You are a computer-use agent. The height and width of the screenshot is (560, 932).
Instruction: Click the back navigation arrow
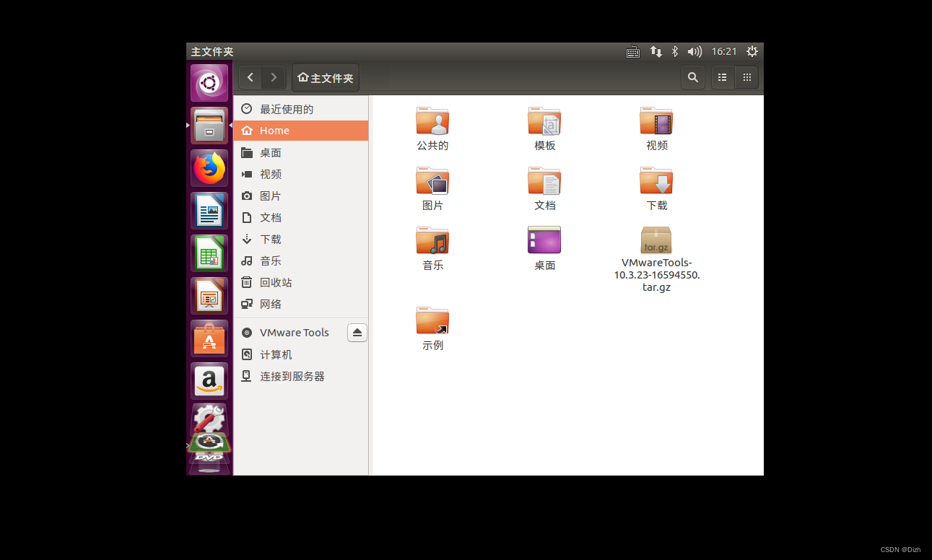click(x=250, y=77)
